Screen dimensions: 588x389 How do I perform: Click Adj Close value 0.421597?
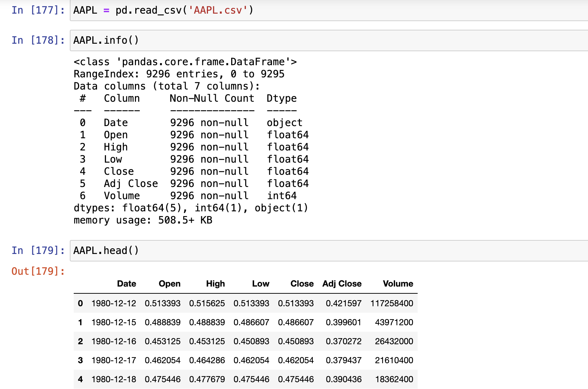coord(344,303)
